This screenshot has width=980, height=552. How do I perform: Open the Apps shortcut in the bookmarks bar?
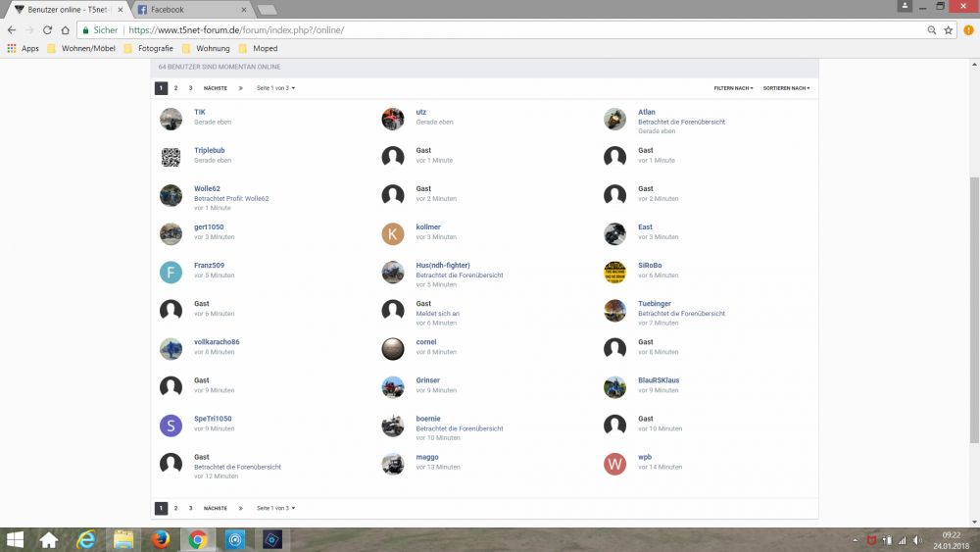[x=24, y=48]
